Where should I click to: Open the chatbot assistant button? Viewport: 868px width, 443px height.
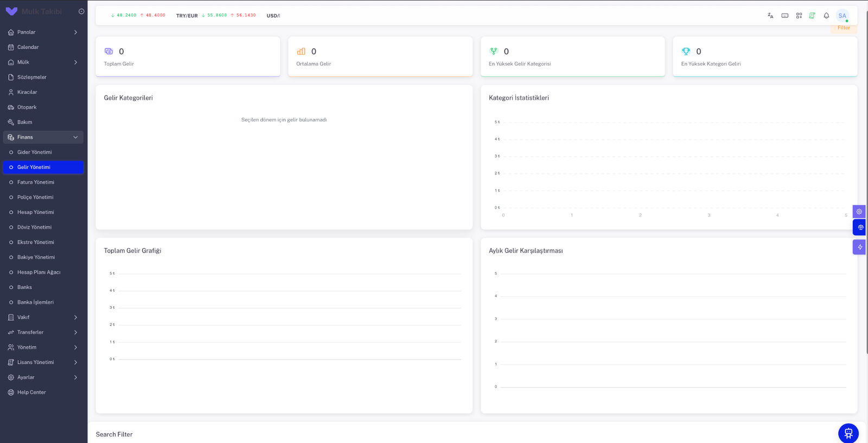click(x=848, y=433)
